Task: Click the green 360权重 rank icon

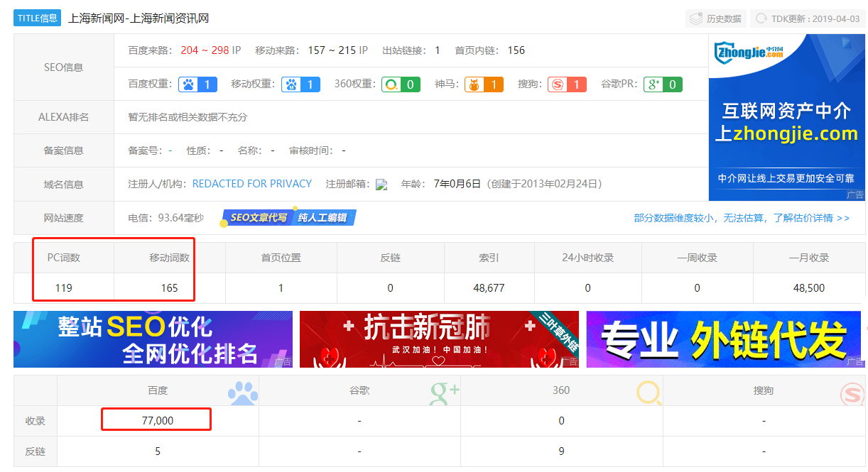Action: tap(392, 84)
